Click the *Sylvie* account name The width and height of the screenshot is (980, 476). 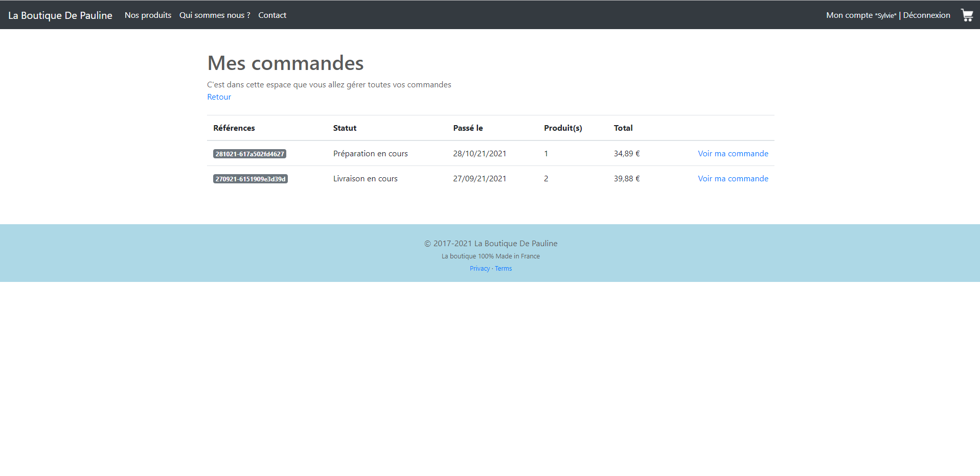pyautogui.click(x=886, y=15)
